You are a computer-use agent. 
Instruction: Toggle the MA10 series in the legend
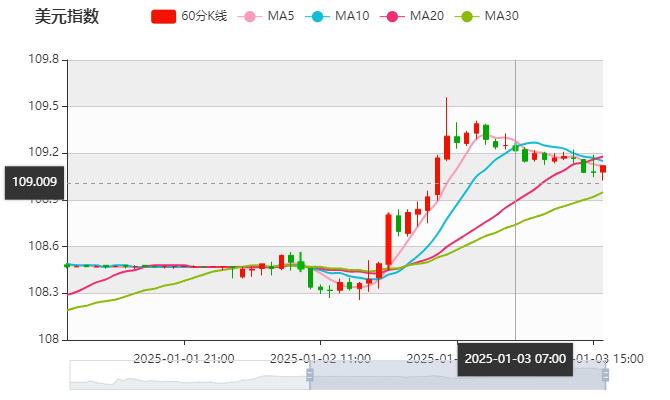click(342, 16)
